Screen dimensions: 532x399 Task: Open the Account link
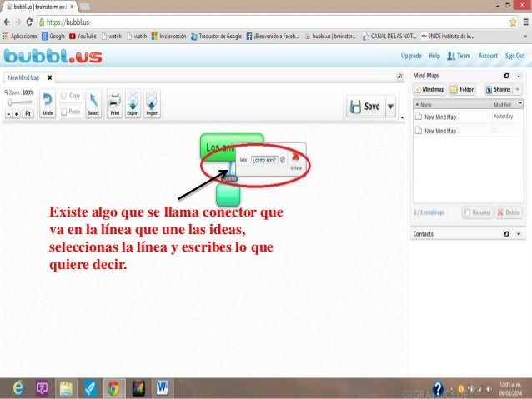[x=488, y=56]
